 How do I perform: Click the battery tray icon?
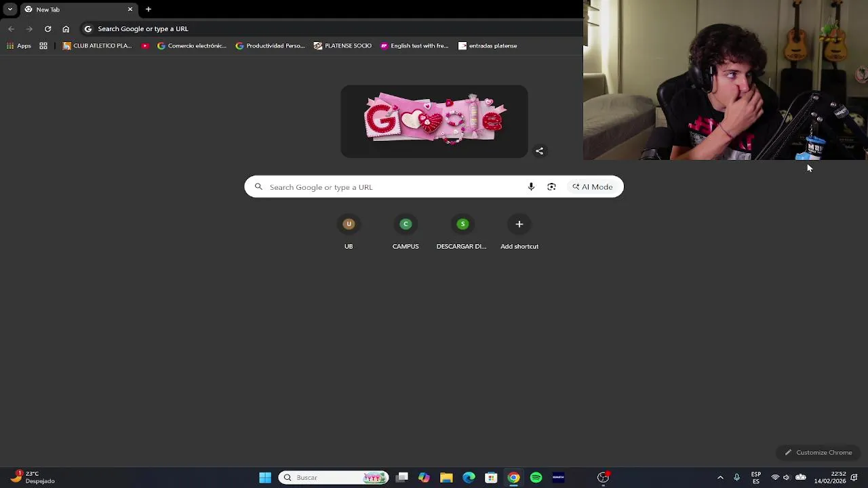click(800, 478)
